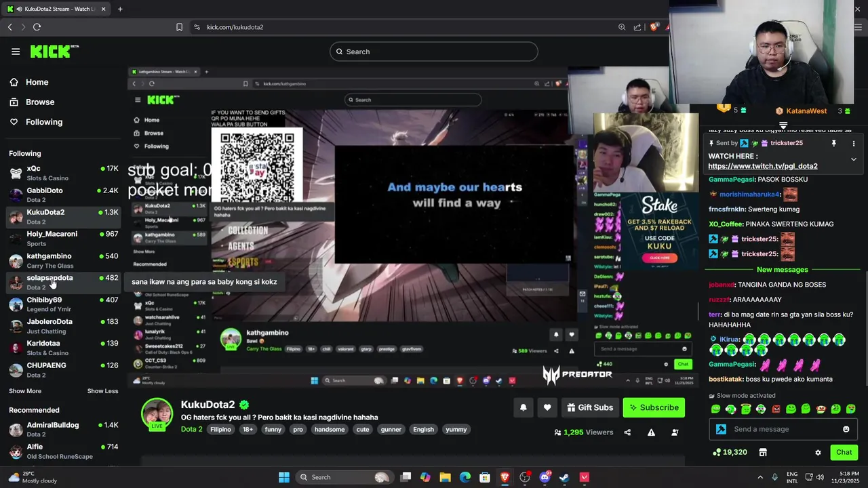
Task: Open the user icon next to report
Action: 675,432
